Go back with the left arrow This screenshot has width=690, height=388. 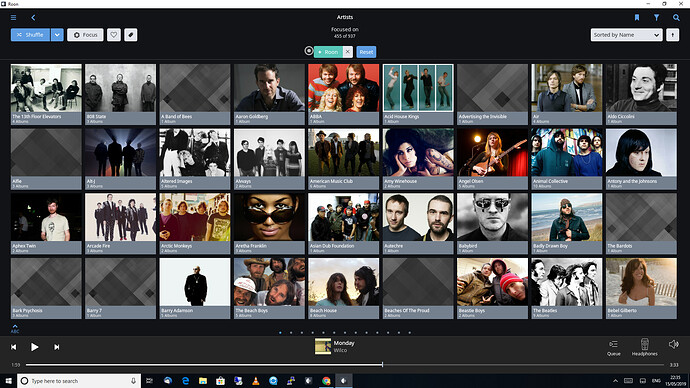point(33,18)
